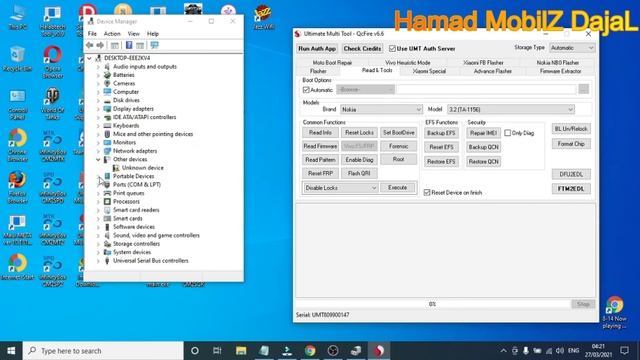Expand the Network adapters node
Viewport: 640px width, 360px height.
click(x=98, y=151)
